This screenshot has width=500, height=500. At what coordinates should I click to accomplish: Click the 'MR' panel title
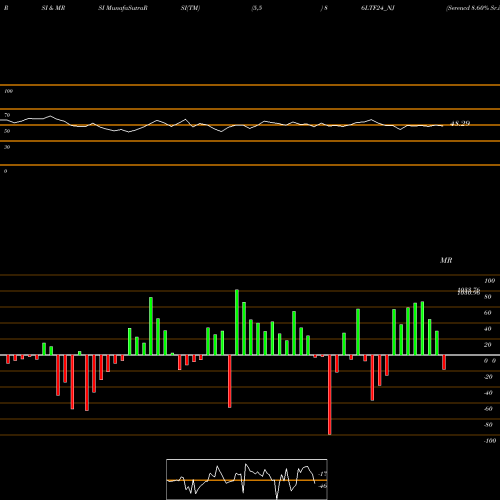[446, 260]
